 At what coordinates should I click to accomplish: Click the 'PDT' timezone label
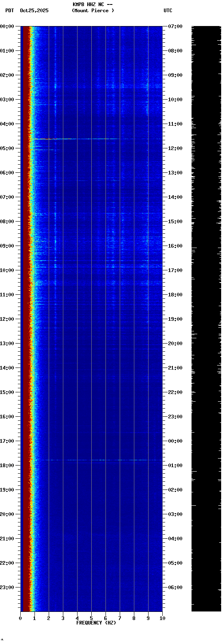pos(9,11)
